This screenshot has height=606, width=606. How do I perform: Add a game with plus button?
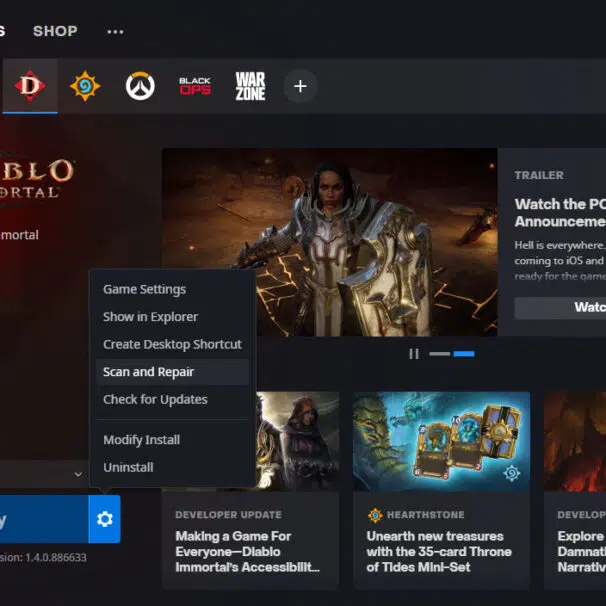click(x=300, y=86)
